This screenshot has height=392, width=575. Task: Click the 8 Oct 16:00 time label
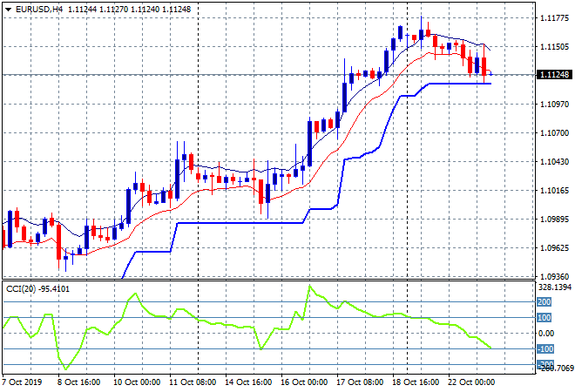[78, 382]
